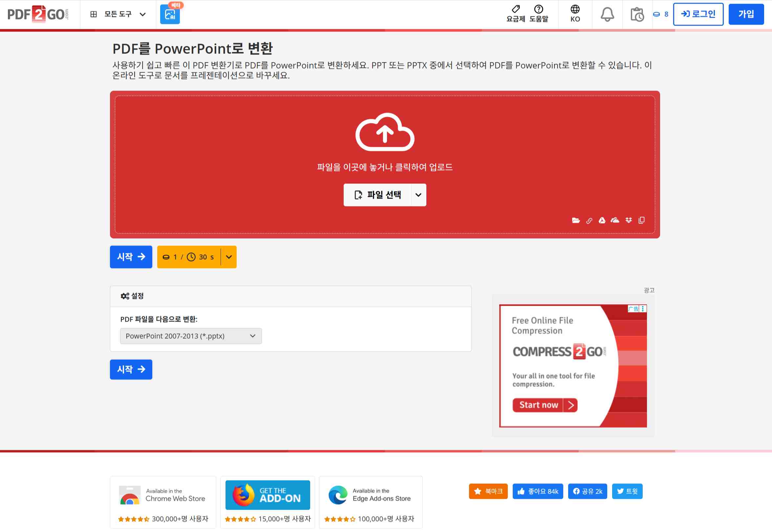The image size is (772, 532).
Task: Import from Google Drive icon
Action: [602, 220]
